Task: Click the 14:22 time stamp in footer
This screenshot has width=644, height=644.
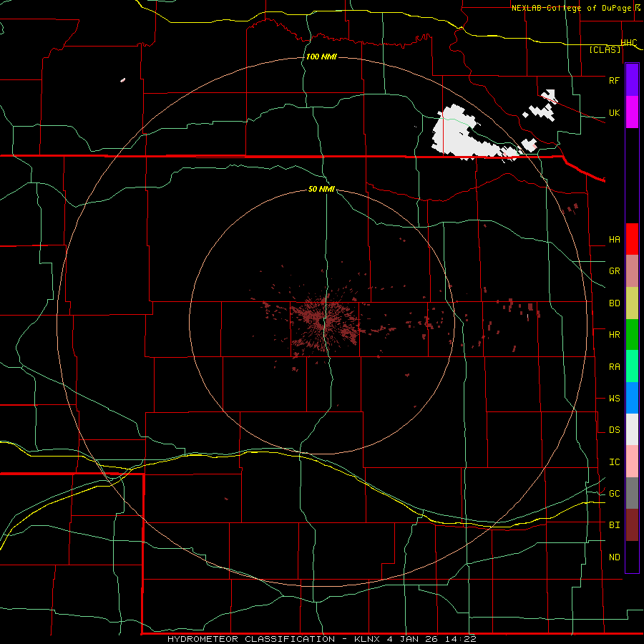Action: 460,639
